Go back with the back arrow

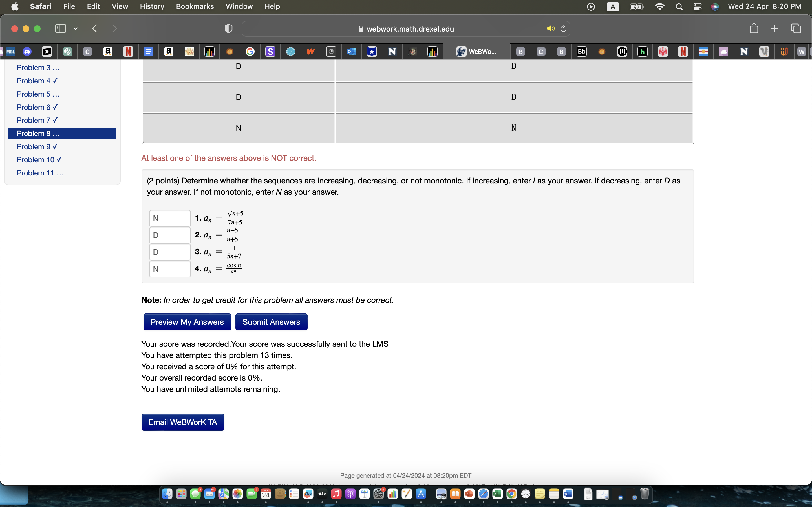95,28
